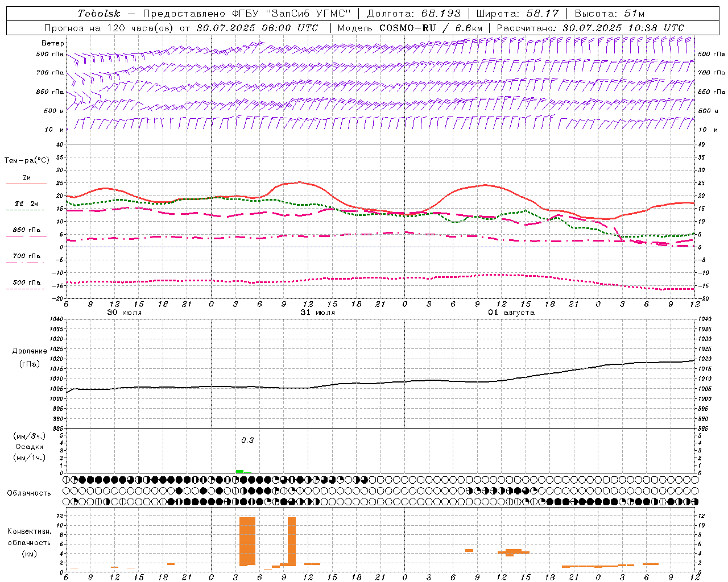Click 'Рассчитано: 30.07.2025 10:38 UTC' timestamp
Screen dimensions: 728x582
click(590, 28)
